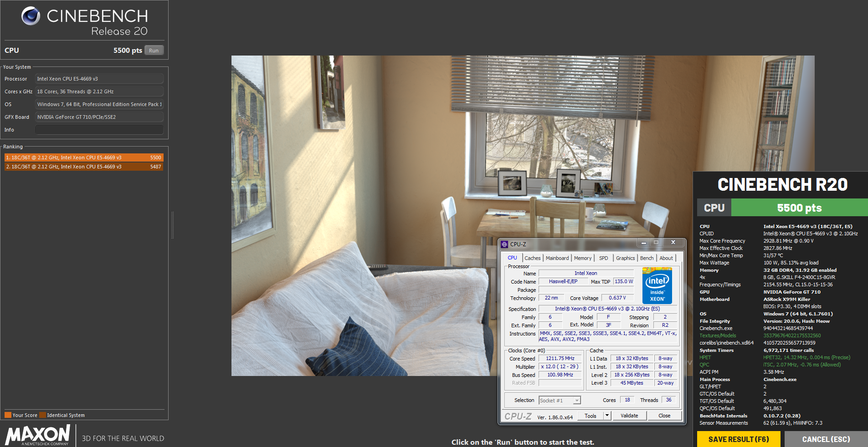Click the CPU-Z chip icon in title bar
This screenshot has width=868, height=447.
[x=504, y=244]
